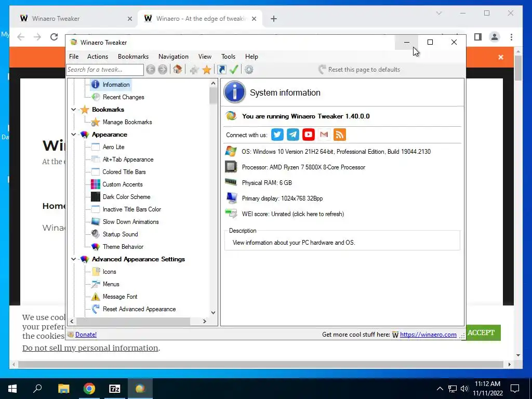Click the back navigation arrow in Winaero toolbar

point(151,70)
